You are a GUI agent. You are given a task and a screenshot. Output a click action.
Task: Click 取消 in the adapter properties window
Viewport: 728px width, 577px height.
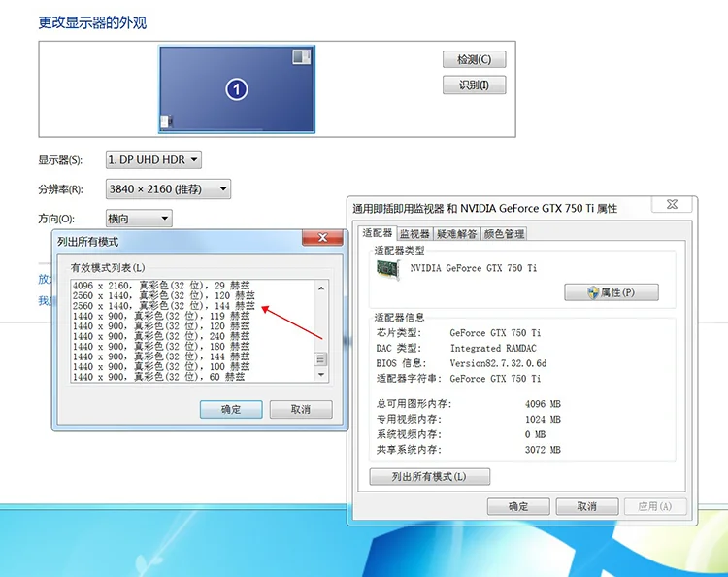[587, 506]
